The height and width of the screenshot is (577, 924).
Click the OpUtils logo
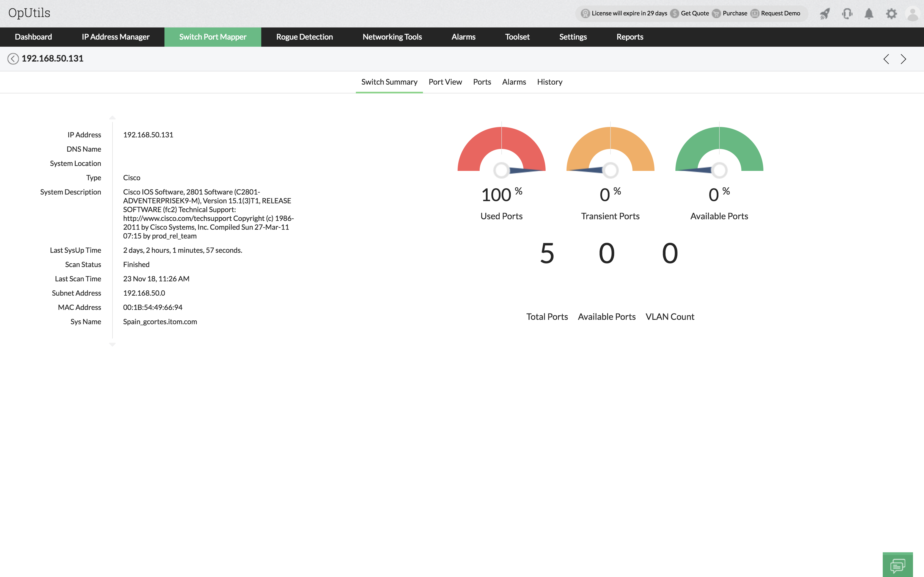[x=29, y=13]
